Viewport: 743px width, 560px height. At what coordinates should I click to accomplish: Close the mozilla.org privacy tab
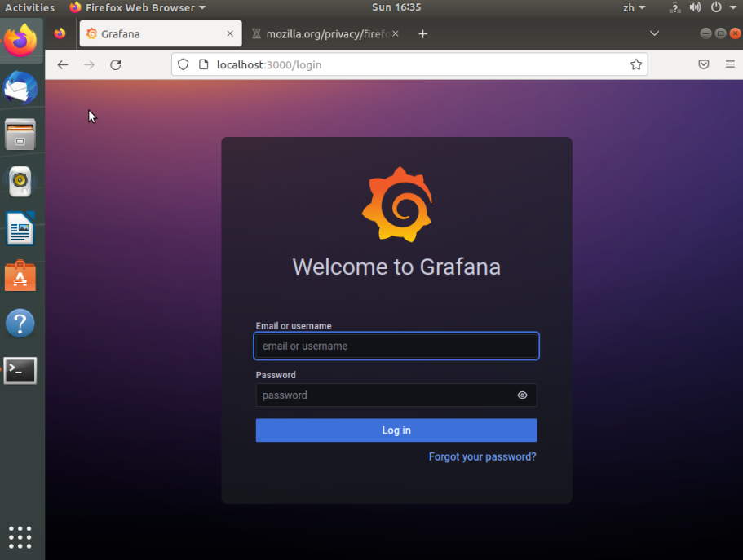[x=396, y=33]
